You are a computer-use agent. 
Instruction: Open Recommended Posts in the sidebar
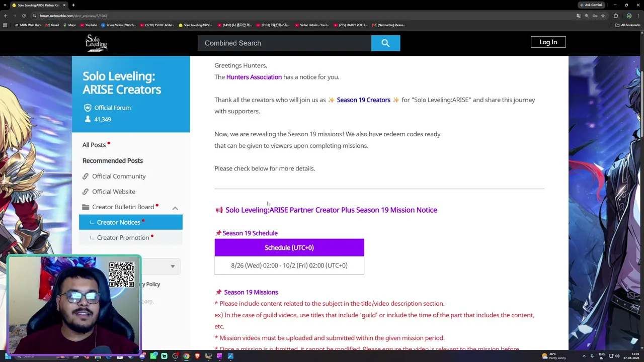pos(113,161)
